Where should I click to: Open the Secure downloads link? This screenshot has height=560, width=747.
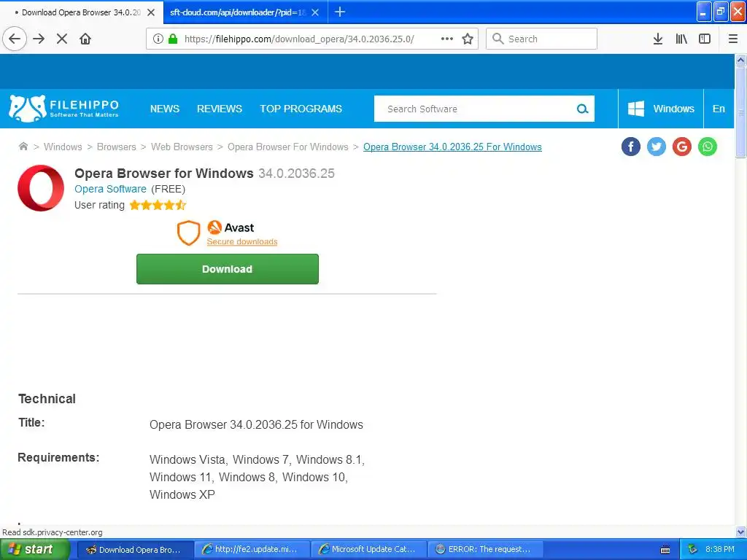(x=242, y=241)
